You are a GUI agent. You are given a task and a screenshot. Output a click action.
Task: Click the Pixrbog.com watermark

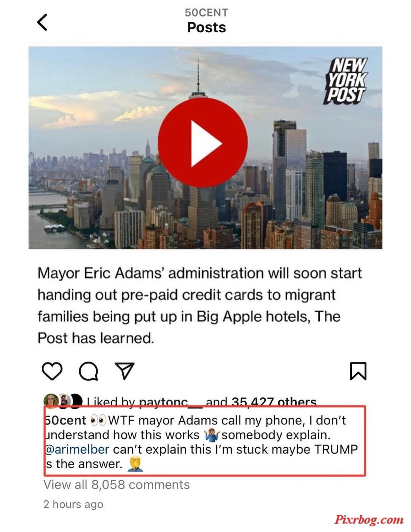(x=369, y=520)
